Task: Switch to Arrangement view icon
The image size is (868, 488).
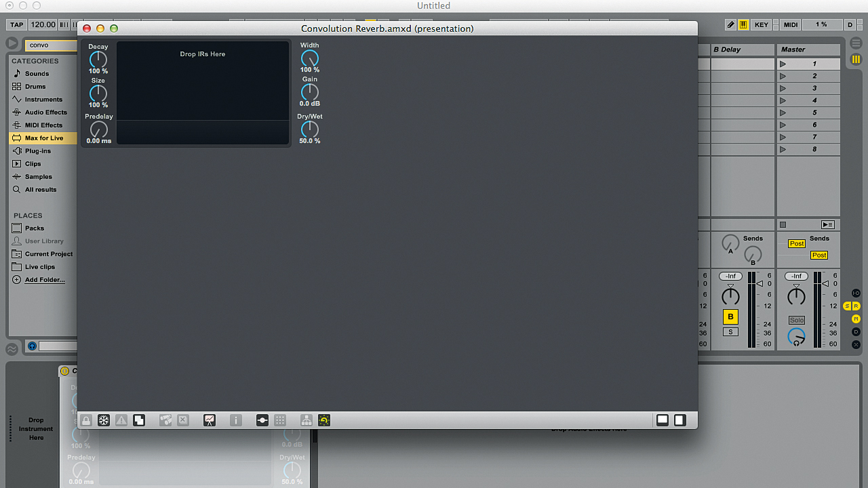Action: tap(856, 43)
